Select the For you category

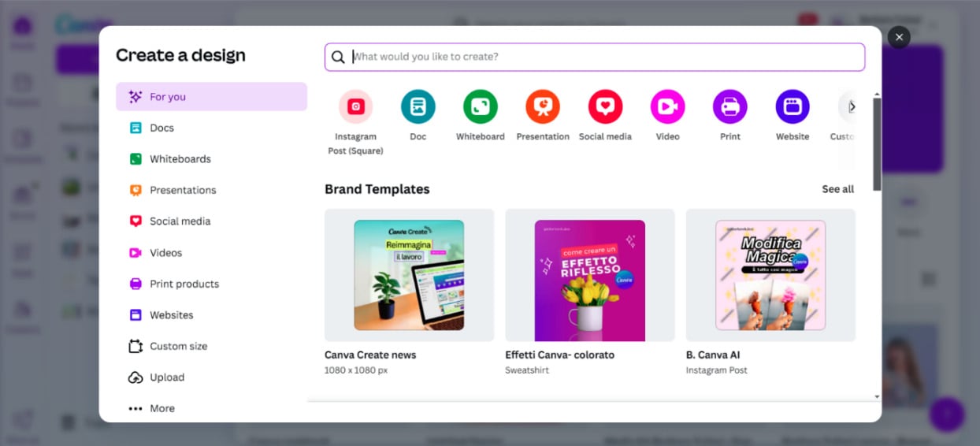(211, 97)
